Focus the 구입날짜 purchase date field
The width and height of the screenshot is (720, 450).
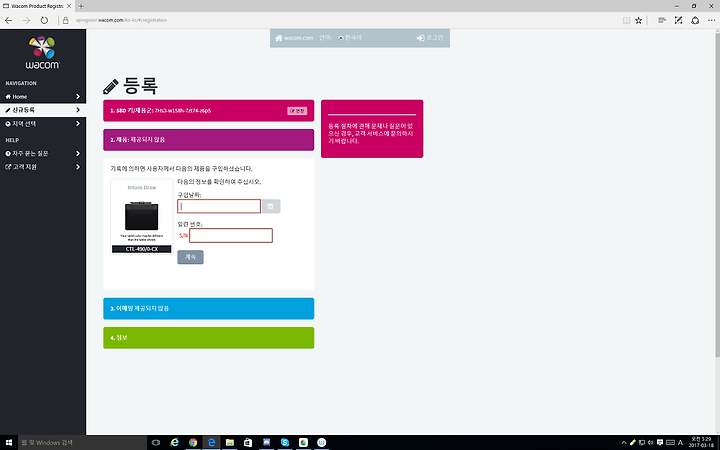[x=219, y=206]
